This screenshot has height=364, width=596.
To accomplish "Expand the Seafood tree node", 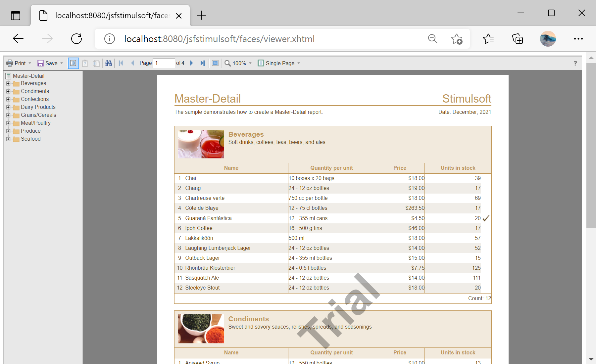I will click(8, 139).
